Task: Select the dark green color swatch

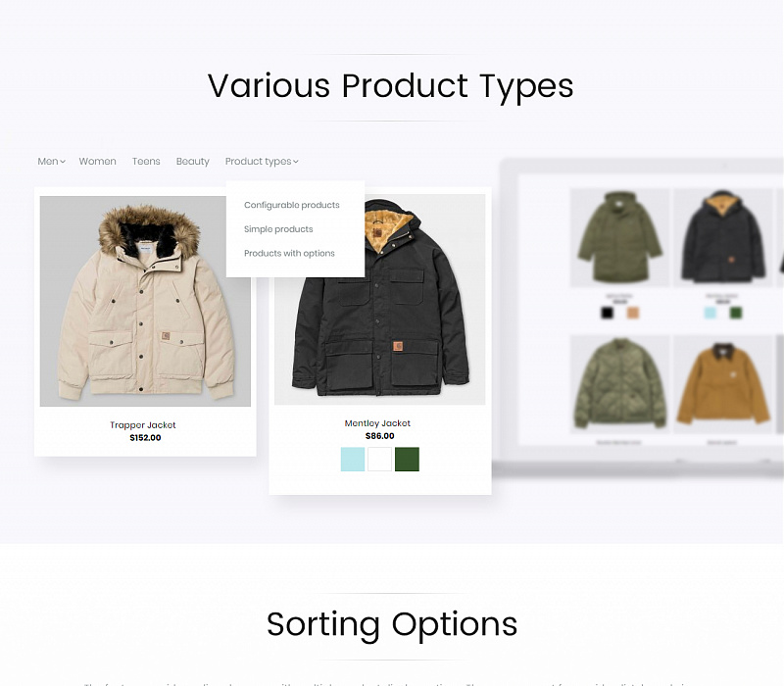Action: click(407, 459)
